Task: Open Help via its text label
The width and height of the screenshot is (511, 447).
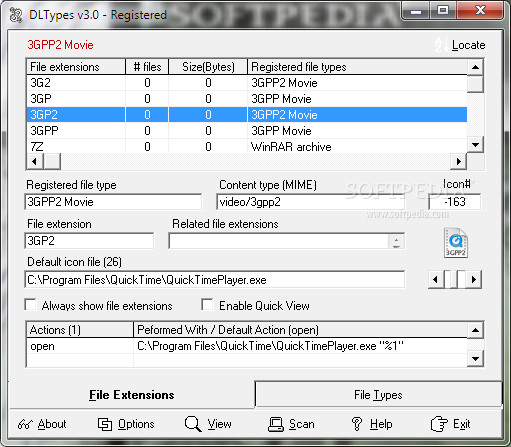Action: tap(381, 424)
